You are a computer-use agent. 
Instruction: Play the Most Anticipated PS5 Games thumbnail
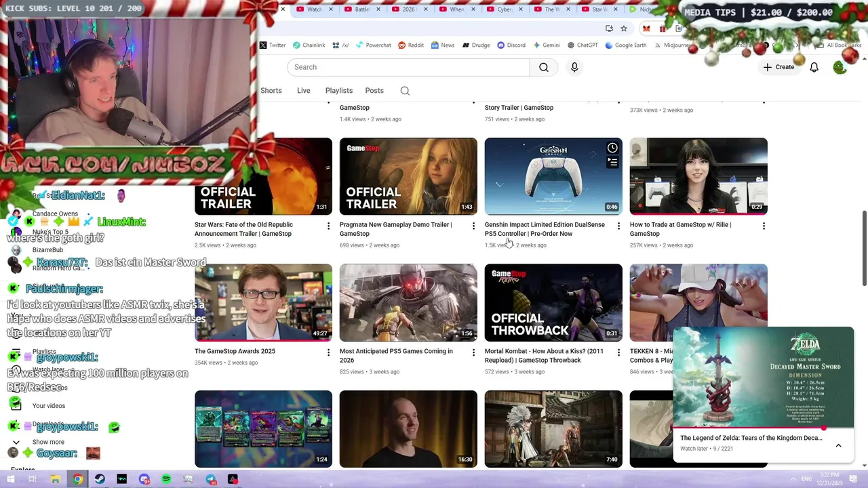tap(408, 303)
